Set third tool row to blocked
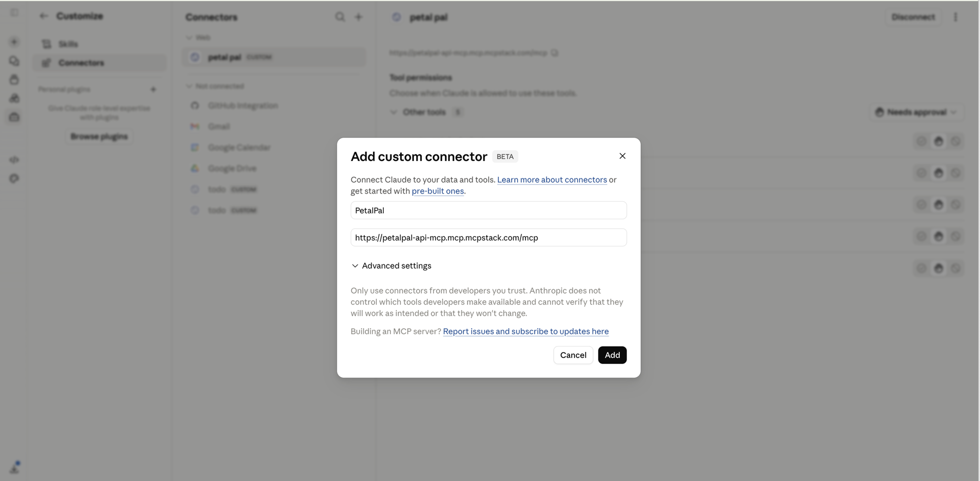 956,205
